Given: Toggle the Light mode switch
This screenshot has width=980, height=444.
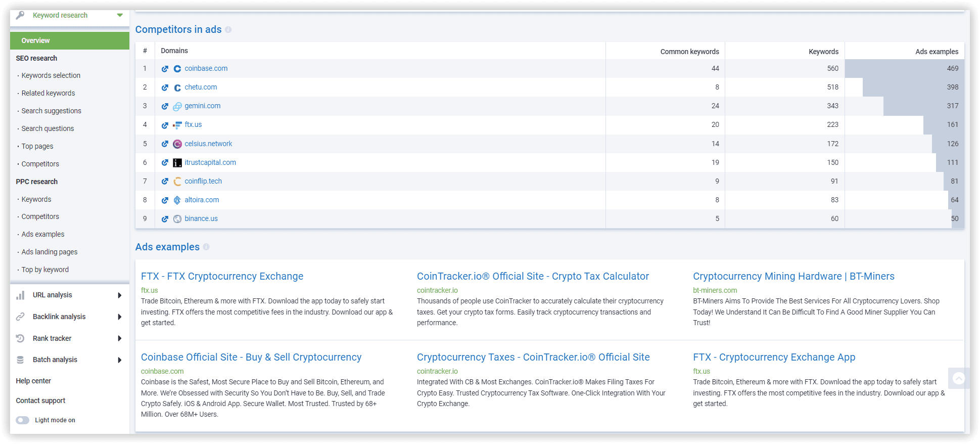Looking at the screenshot, I should click(23, 420).
